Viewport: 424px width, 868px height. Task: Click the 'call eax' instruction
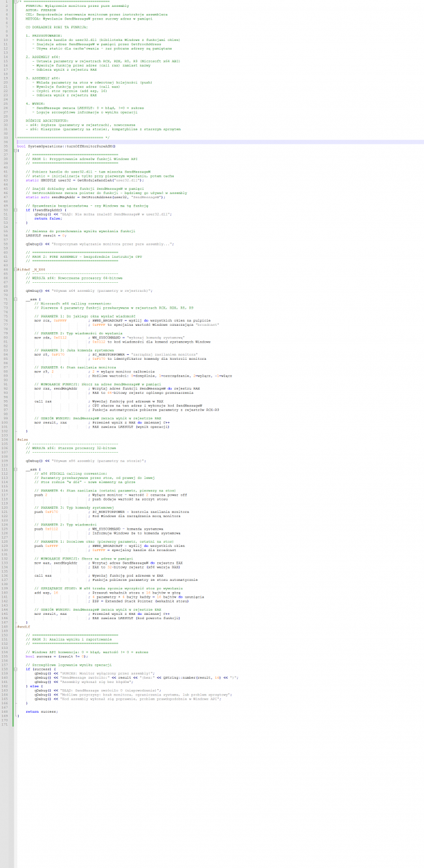click(x=43, y=575)
